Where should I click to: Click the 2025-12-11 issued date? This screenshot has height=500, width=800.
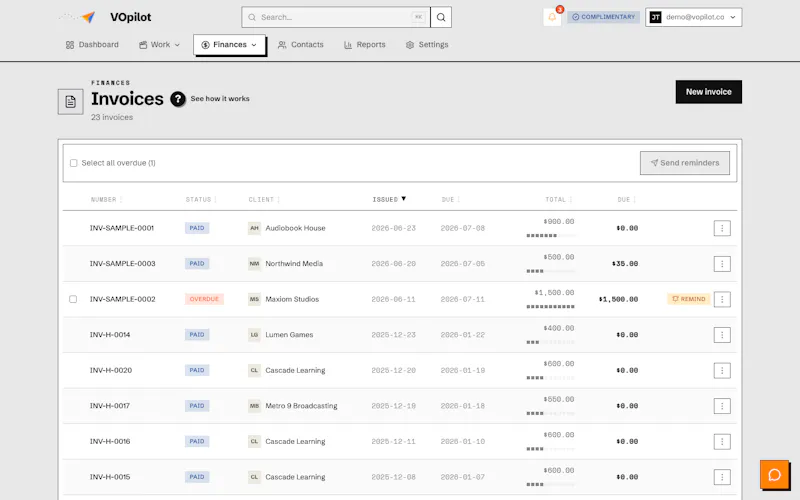(393, 442)
